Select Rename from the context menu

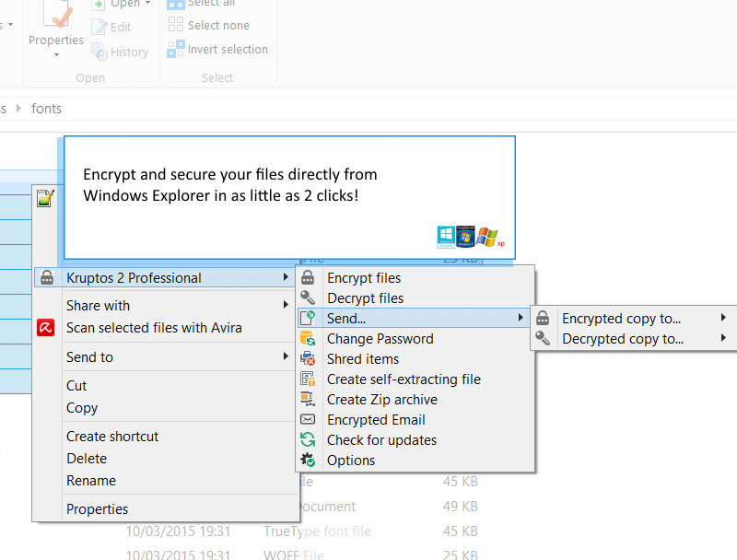pos(91,481)
